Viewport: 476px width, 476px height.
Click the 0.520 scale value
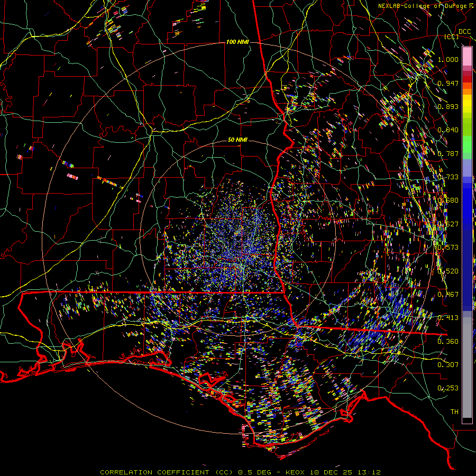[x=448, y=271]
